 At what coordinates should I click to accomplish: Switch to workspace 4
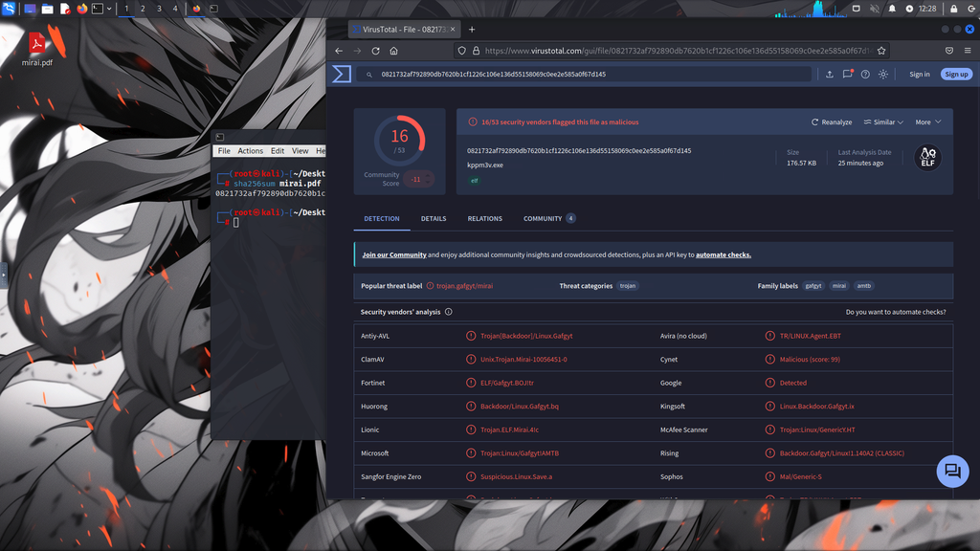pos(175,9)
